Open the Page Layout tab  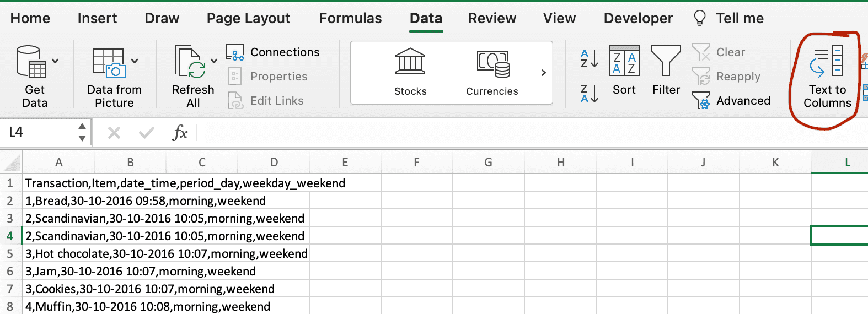[248, 18]
